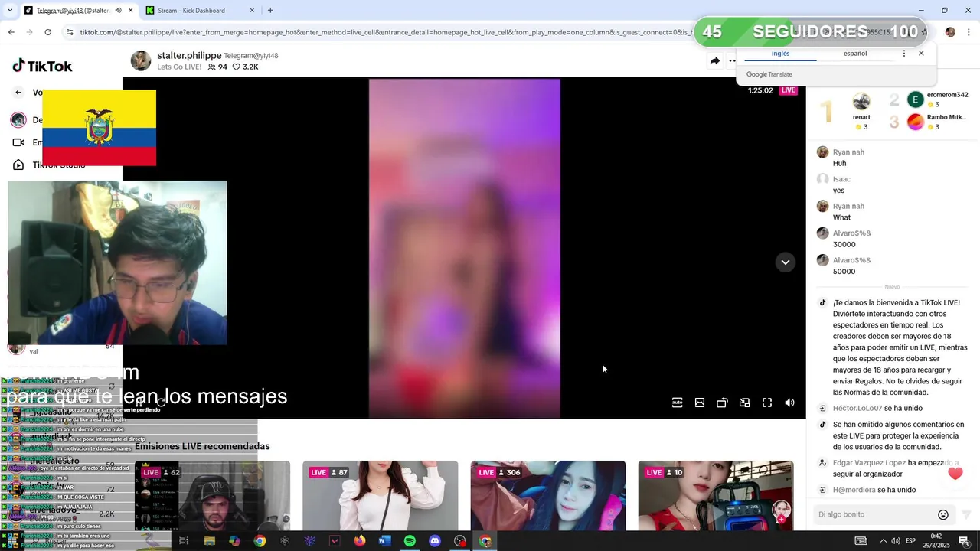This screenshot has height=551, width=980.
Task: Click the 'Emisiones LIVE recomendadas' heading
Action: (202, 446)
